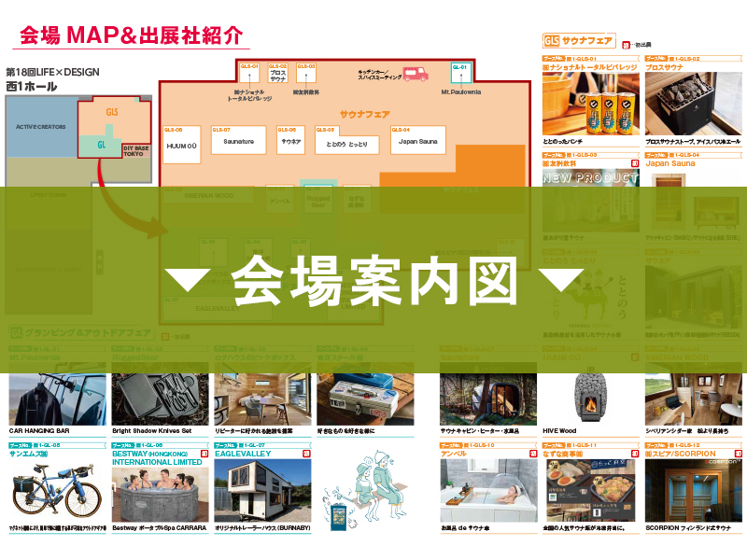This screenshot has width=747, height=560.
Task: Click the 会場 MAP&出展社紹介 heading
Action: click(131, 35)
